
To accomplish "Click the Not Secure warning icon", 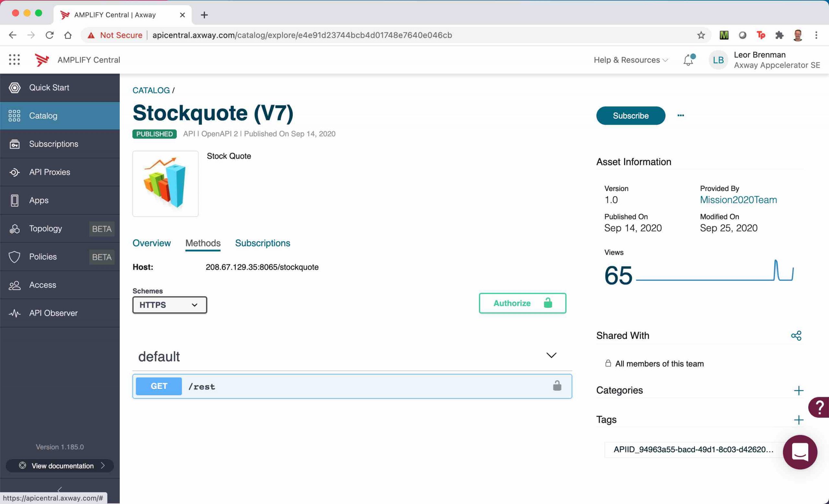I will tap(91, 35).
